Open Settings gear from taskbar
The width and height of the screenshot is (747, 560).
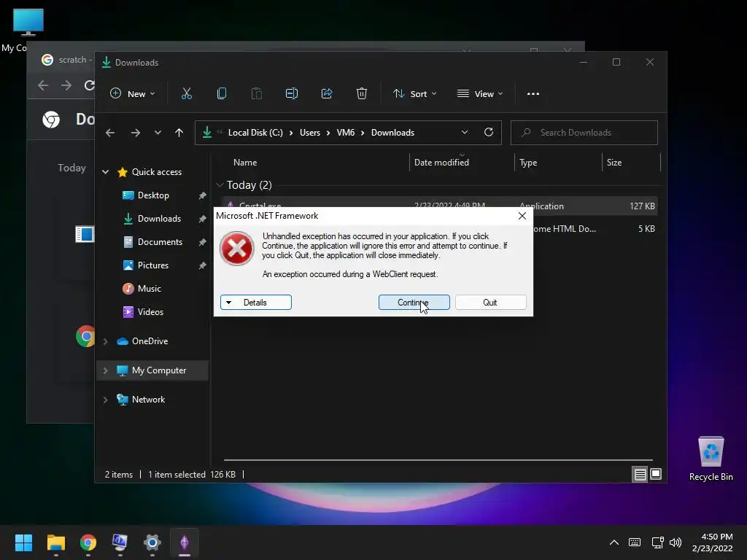152,542
